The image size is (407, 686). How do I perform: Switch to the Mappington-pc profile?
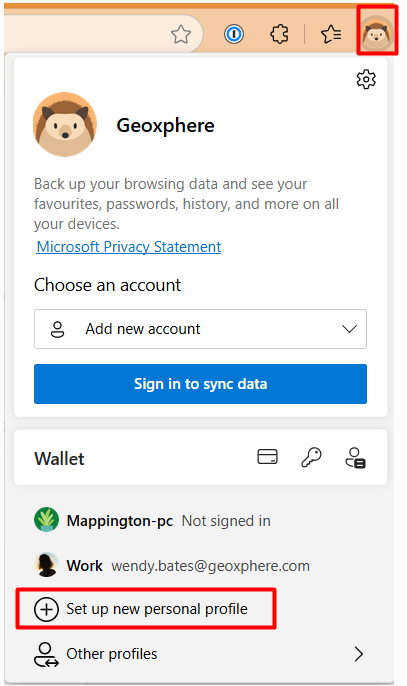(152, 521)
